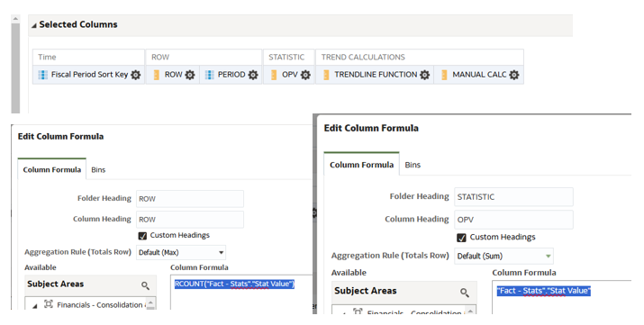
Task: Click Folder Heading field containing STATISTIC
Action: tap(513, 197)
